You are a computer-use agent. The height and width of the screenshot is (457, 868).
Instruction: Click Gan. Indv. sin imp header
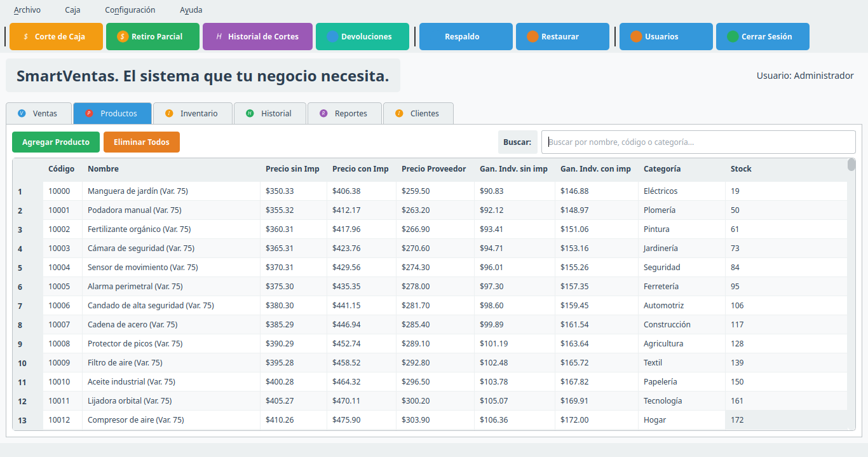tap(513, 169)
